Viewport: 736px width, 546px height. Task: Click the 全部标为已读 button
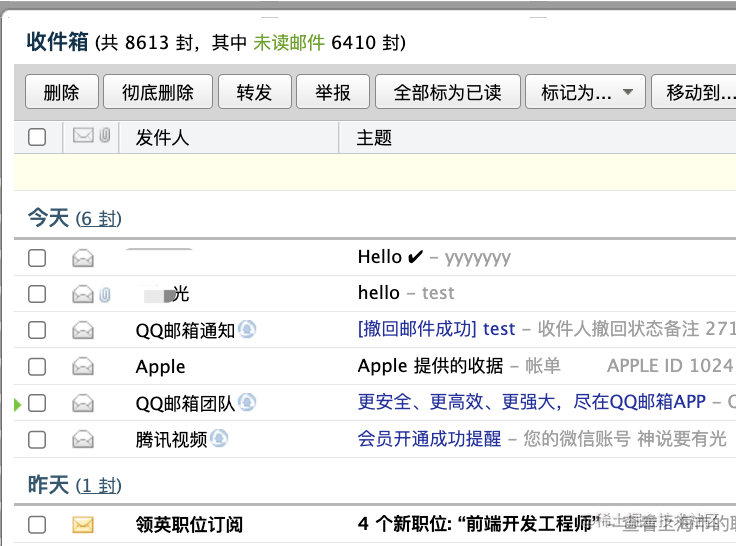(x=448, y=92)
